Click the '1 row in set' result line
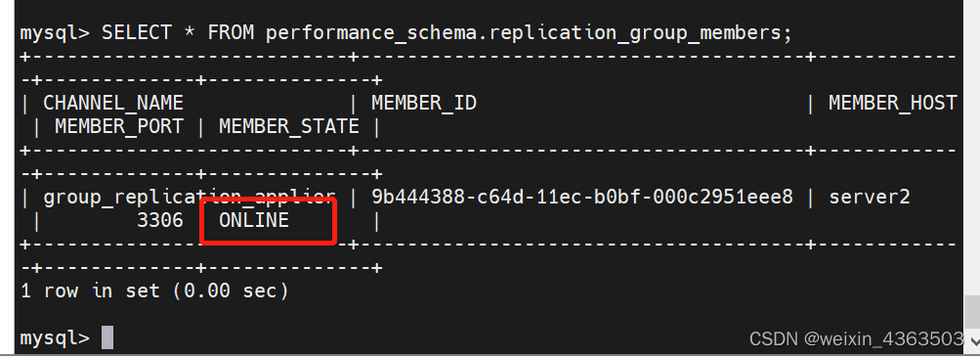Viewport: 980px width, 358px height. pyautogui.click(x=154, y=291)
